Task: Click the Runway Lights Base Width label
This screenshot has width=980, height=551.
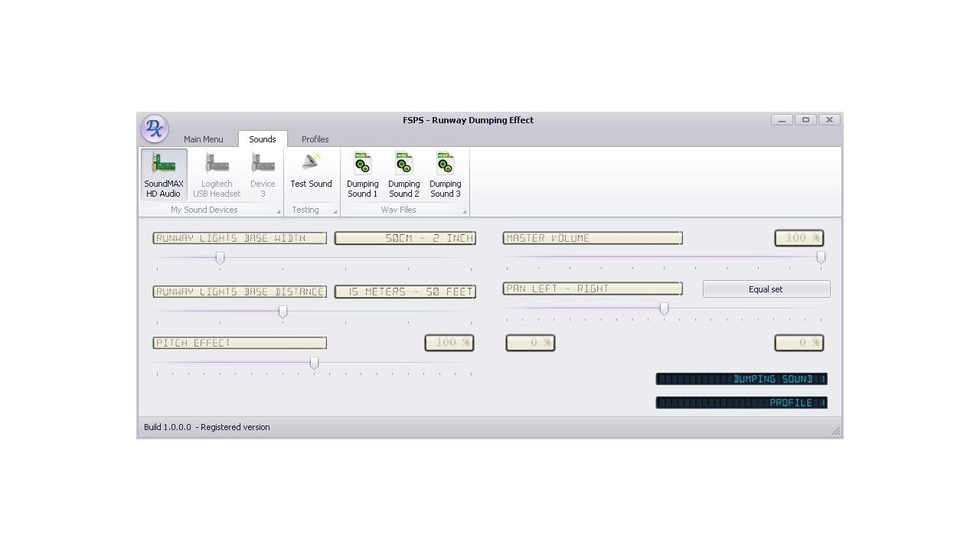Action: tap(240, 238)
